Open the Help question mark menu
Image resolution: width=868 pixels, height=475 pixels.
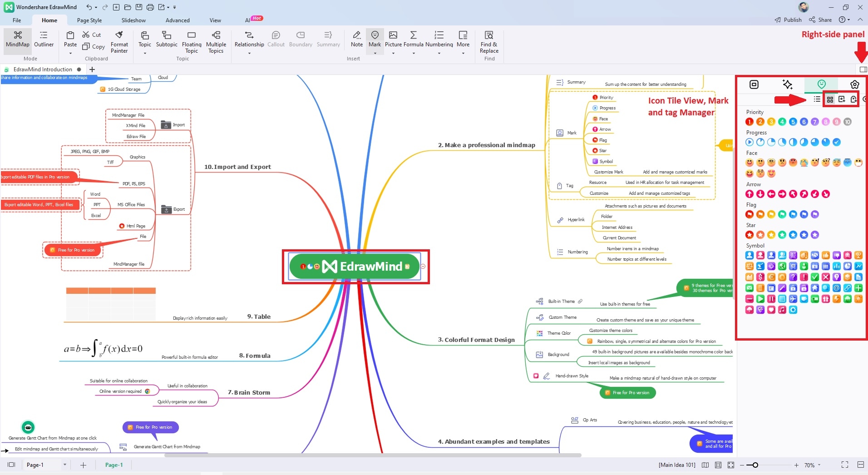point(844,20)
